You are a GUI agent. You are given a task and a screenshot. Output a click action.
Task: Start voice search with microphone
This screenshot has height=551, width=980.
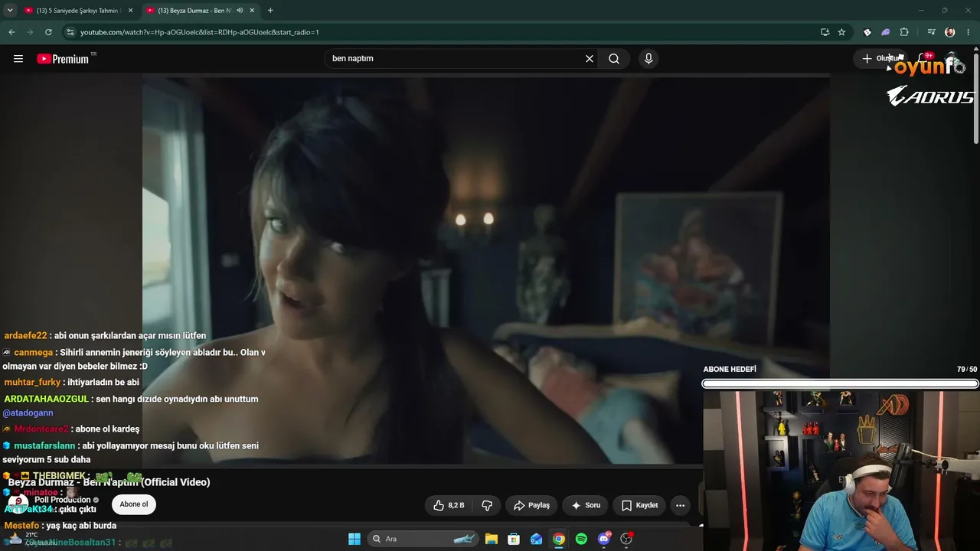(x=648, y=59)
